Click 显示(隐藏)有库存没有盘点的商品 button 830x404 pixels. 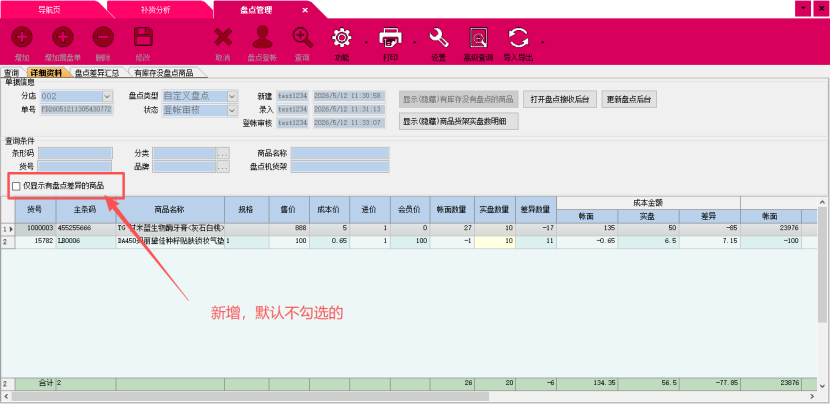(x=458, y=99)
